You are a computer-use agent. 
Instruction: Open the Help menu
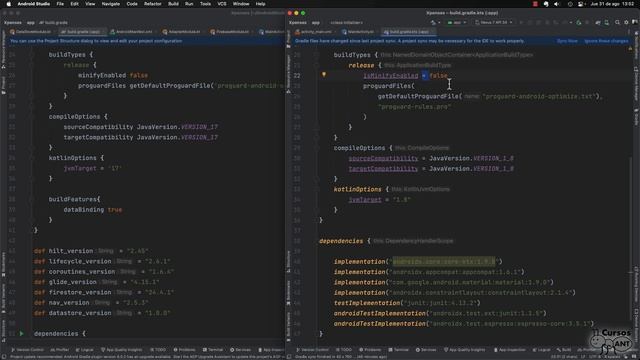(260, 4)
